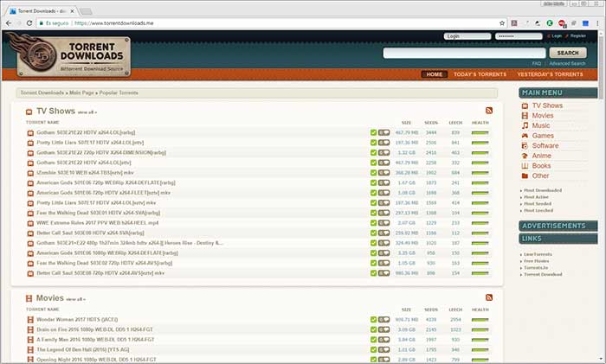Image resolution: width=606 pixels, height=364 pixels.
Task: Click Most Seeded sidebar link
Action: point(538,204)
